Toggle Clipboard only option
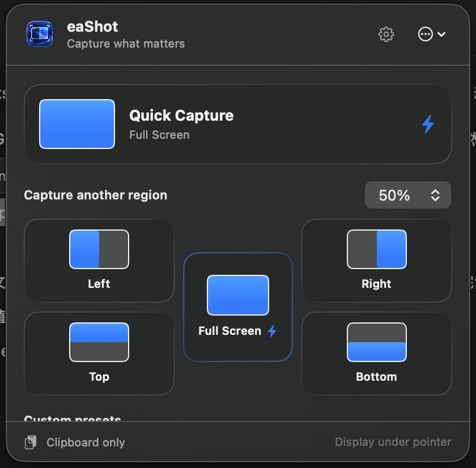The width and height of the screenshot is (476, 468). [x=75, y=442]
